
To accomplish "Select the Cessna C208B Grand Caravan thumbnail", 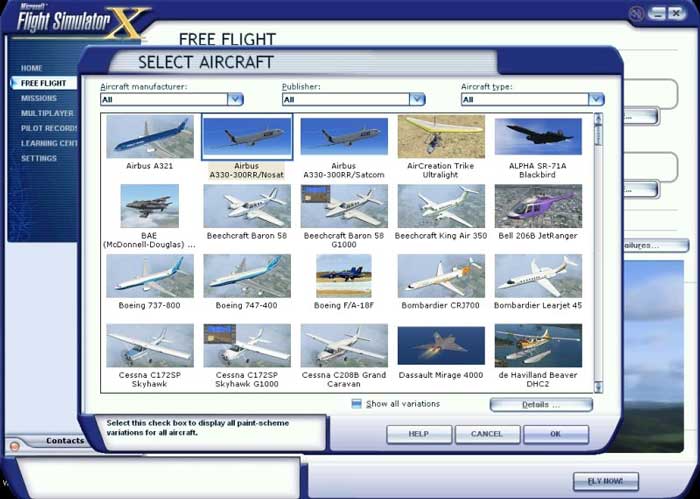I will coord(344,345).
